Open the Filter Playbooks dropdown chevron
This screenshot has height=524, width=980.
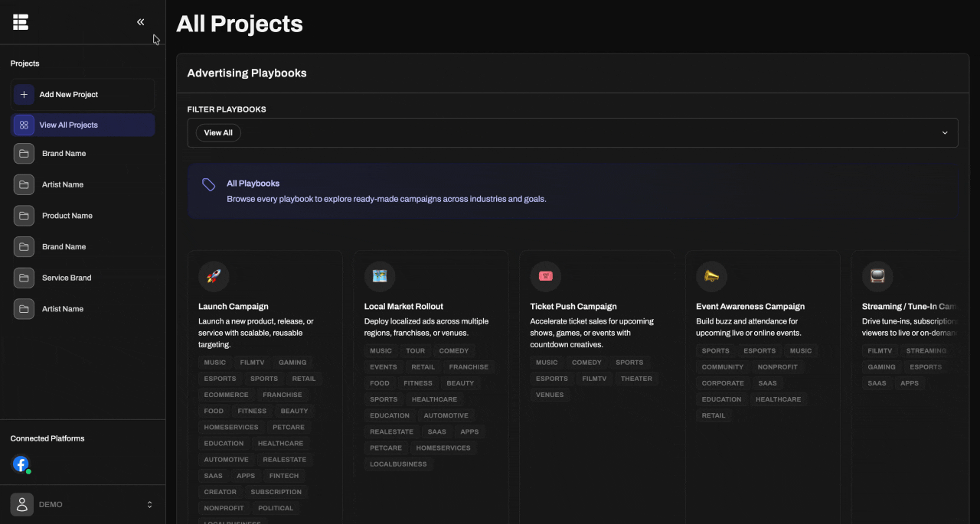click(x=945, y=132)
